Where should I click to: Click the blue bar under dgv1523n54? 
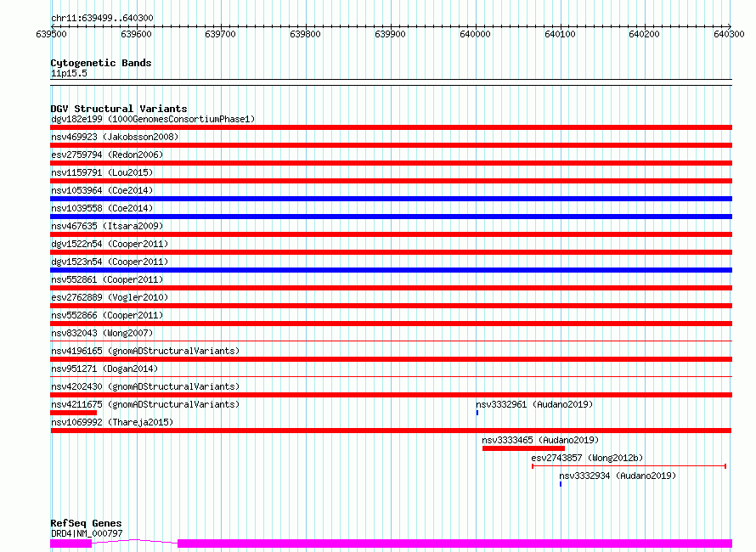(x=391, y=270)
